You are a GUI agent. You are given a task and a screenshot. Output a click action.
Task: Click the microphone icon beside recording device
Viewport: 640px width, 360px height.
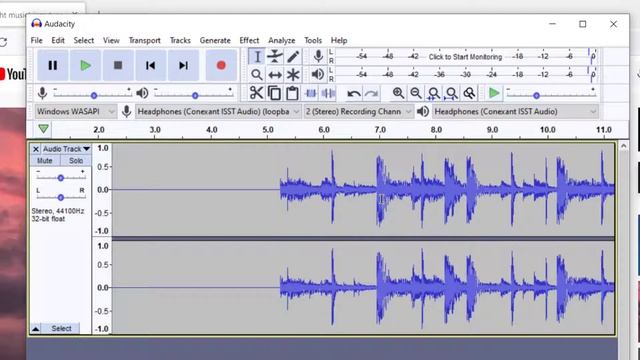(x=127, y=111)
